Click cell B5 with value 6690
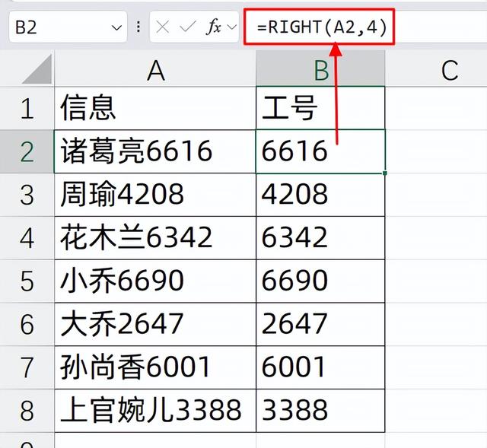The height and width of the screenshot is (448, 487). 320,281
